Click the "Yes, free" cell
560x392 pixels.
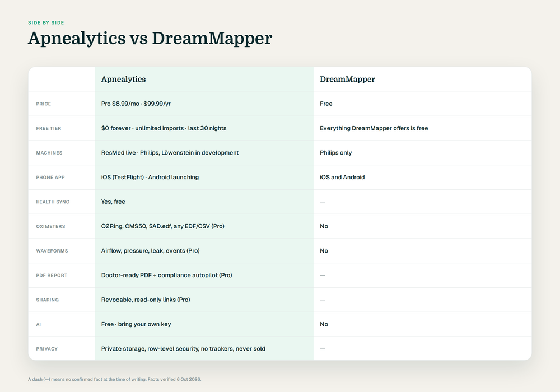point(113,202)
